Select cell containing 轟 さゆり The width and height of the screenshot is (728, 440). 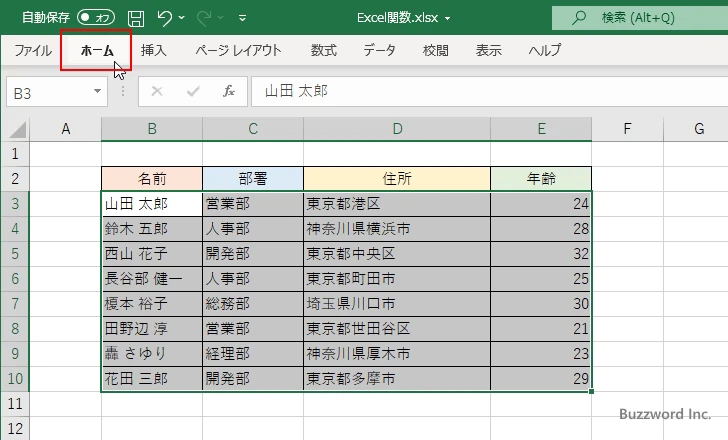tap(152, 354)
